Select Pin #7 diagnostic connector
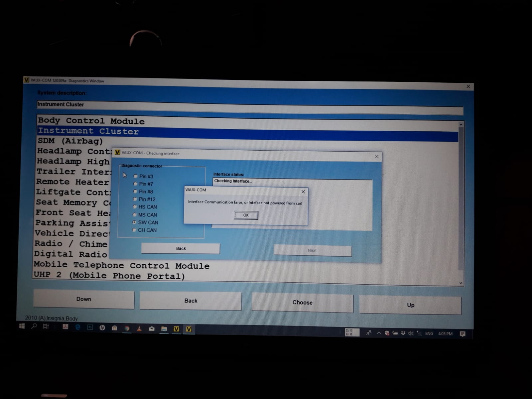Screen dimensions: 532x399 pyautogui.click(x=135, y=184)
